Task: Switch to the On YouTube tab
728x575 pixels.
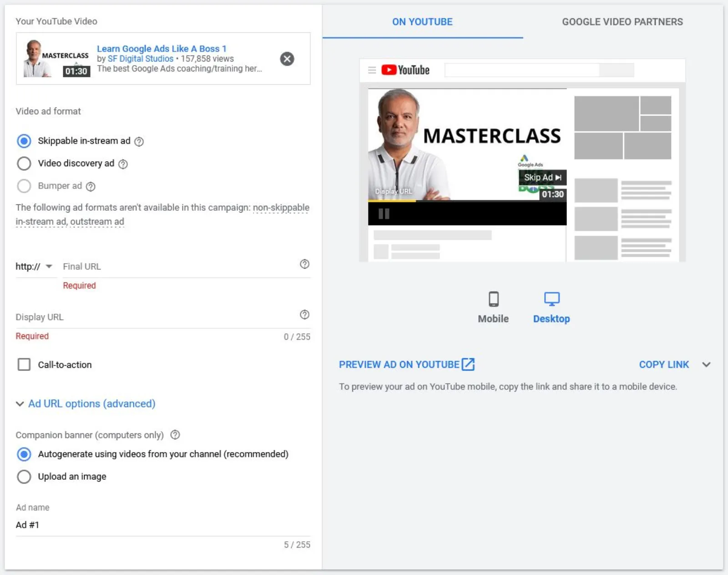Action: point(423,22)
